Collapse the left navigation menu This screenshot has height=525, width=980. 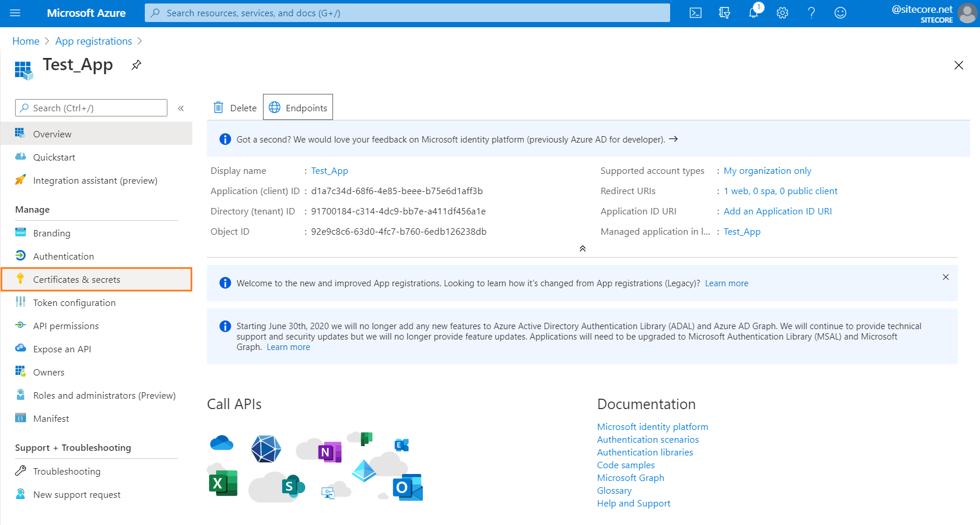(x=181, y=108)
